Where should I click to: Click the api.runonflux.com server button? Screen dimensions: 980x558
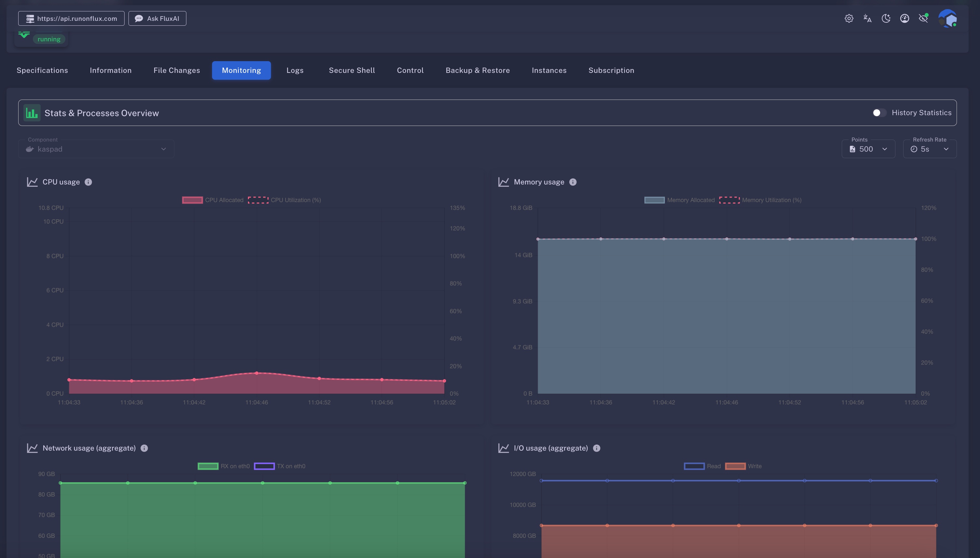(x=71, y=19)
